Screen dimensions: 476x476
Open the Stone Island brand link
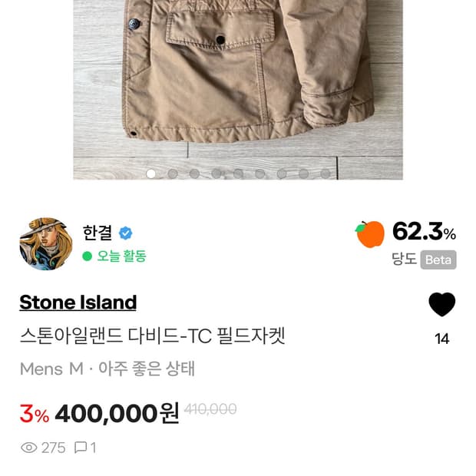coord(78,302)
